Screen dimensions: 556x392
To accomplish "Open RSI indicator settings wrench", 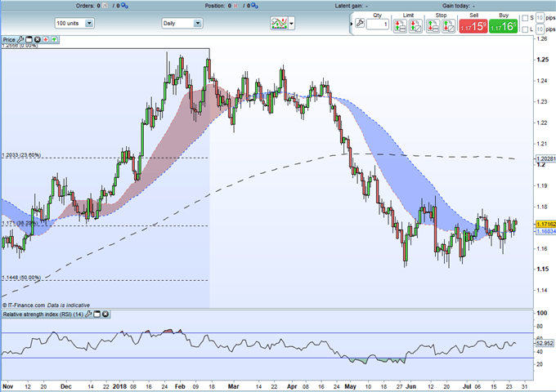I will [88, 314].
